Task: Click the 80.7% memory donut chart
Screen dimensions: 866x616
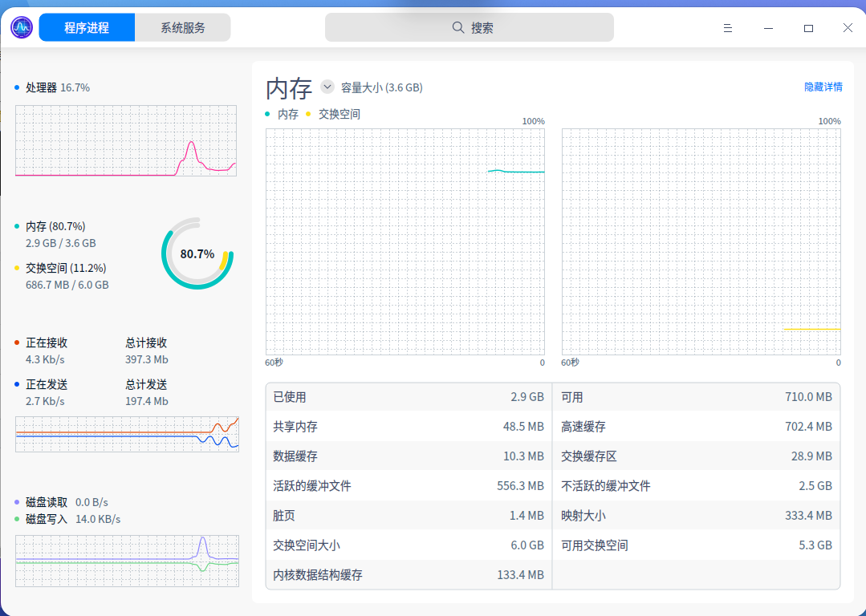Action: [x=197, y=254]
